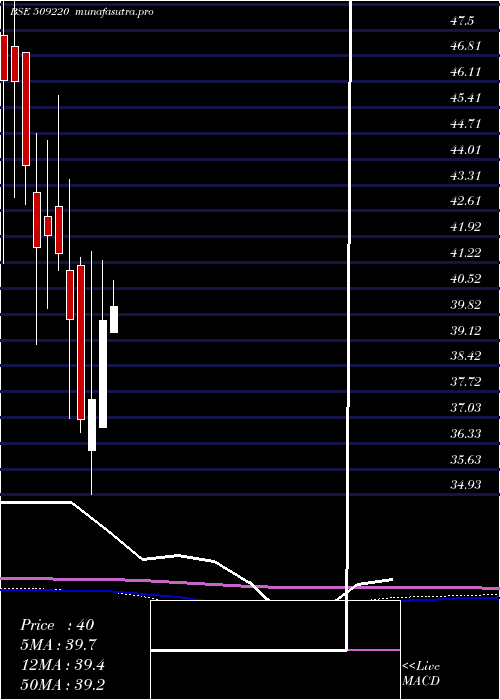Click the 47.5 price axis label
Viewport: 500px width, 700px height.
point(462,21)
